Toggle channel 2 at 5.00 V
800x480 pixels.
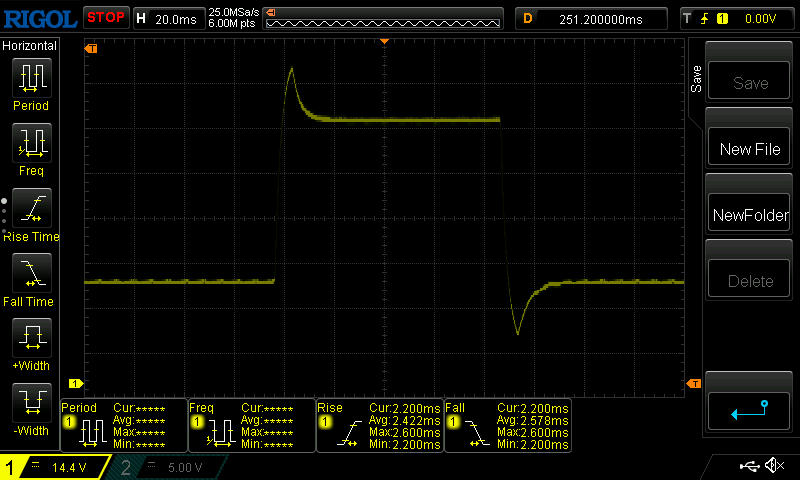165,467
